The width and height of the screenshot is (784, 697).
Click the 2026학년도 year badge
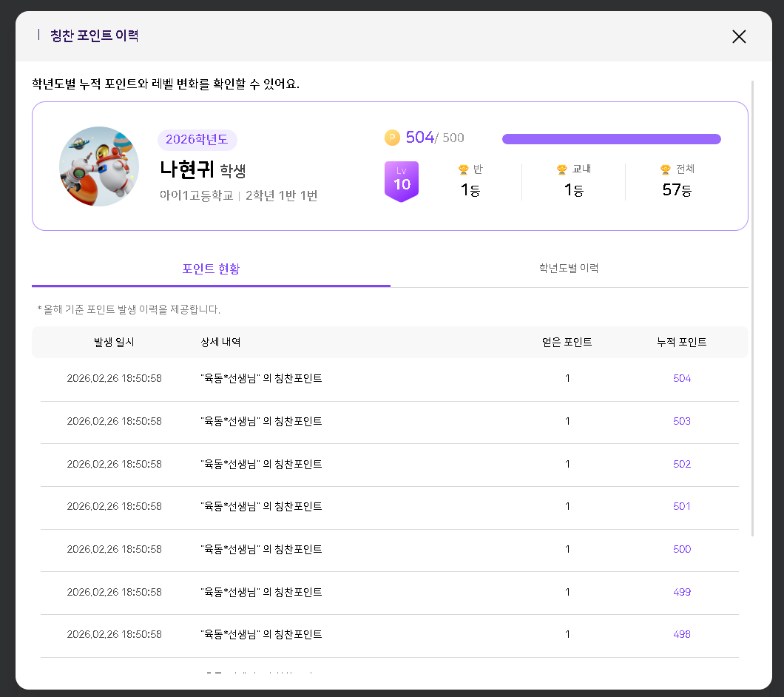197,140
